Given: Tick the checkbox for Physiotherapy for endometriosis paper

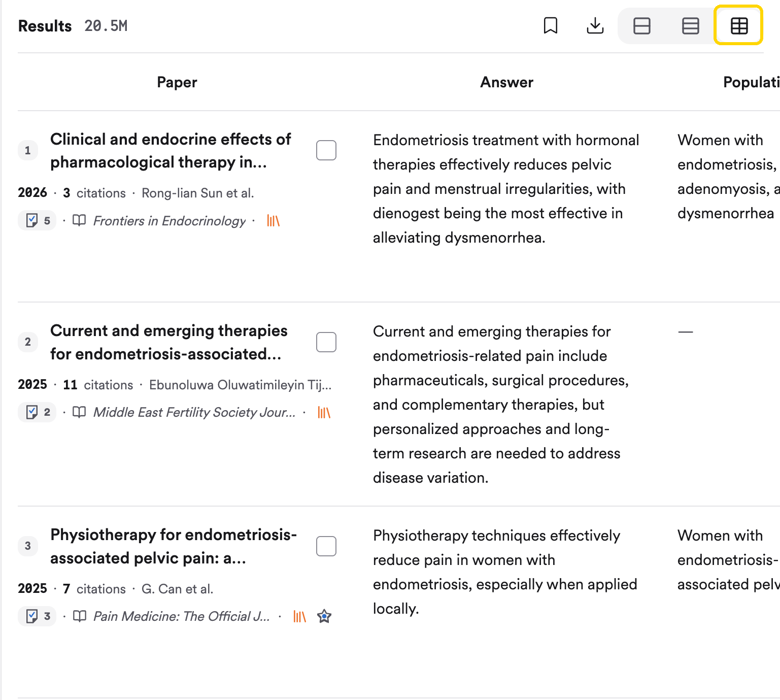Looking at the screenshot, I should (x=326, y=546).
